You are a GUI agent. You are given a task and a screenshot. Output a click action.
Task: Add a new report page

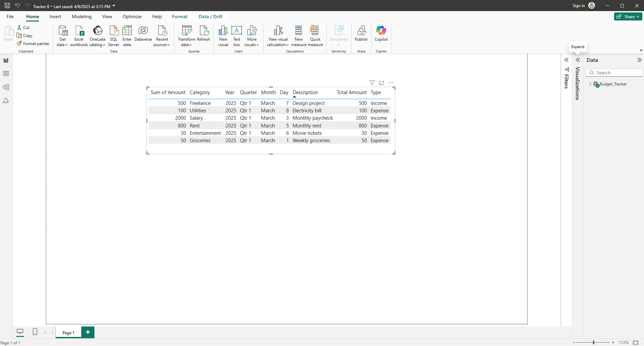88,332
